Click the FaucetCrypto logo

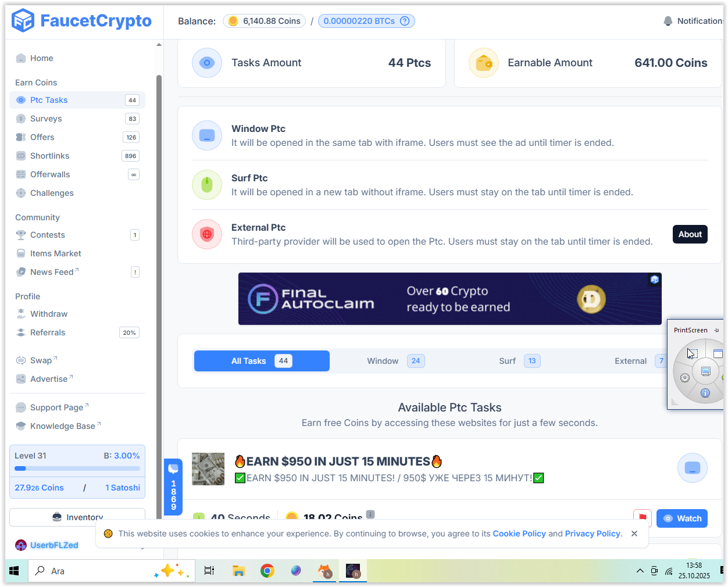81,21
